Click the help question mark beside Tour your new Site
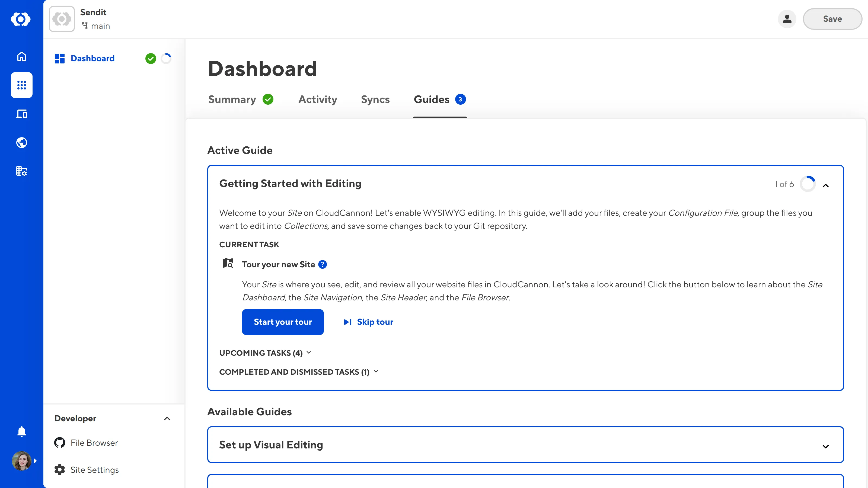 (x=323, y=264)
